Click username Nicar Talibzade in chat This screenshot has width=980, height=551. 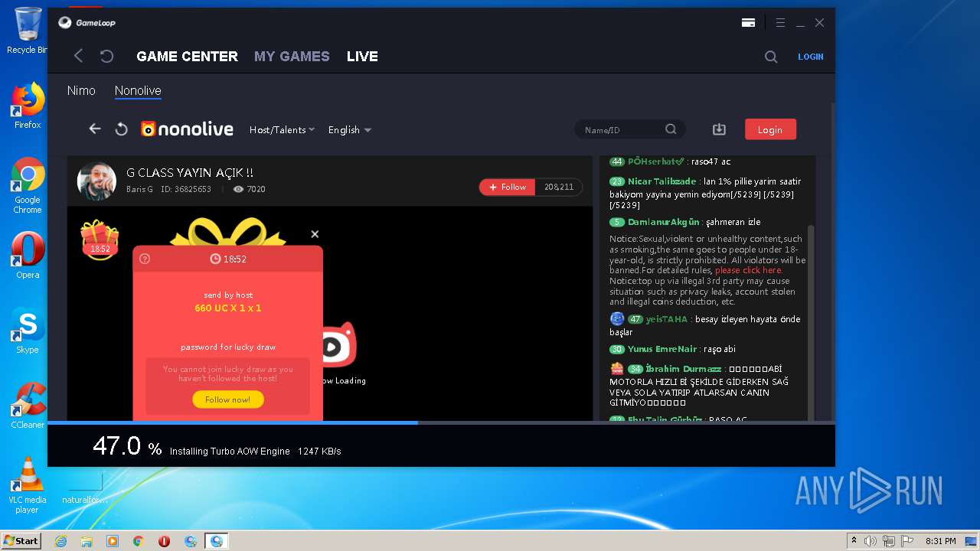click(661, 181)
